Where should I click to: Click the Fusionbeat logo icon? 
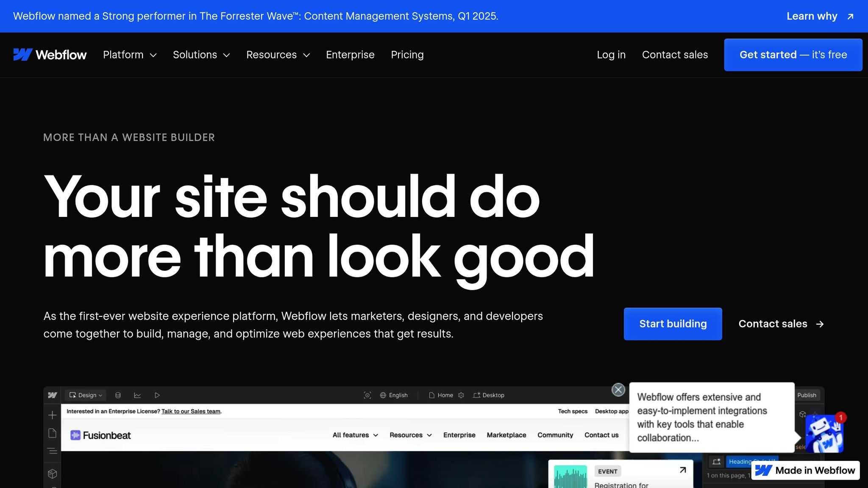point(75,435)
